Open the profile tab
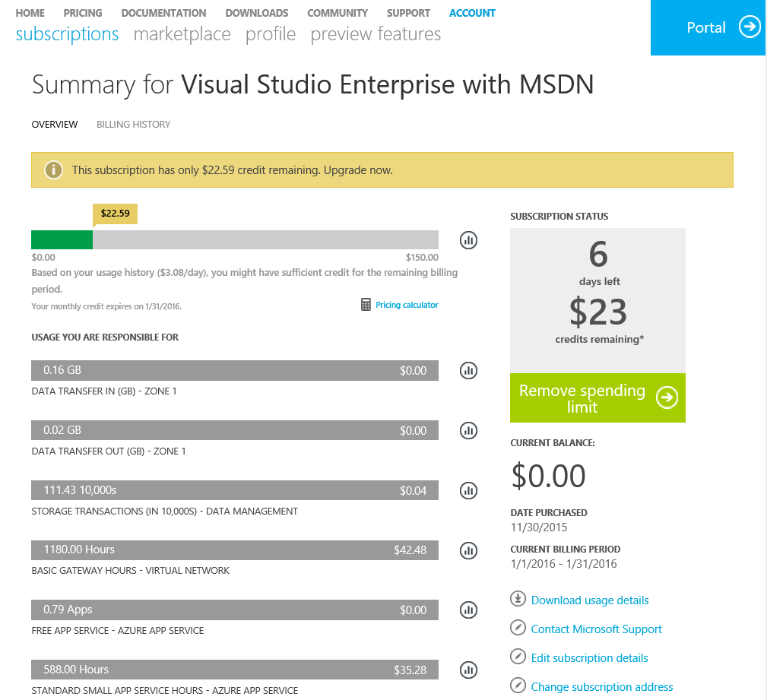 (271, 34)
